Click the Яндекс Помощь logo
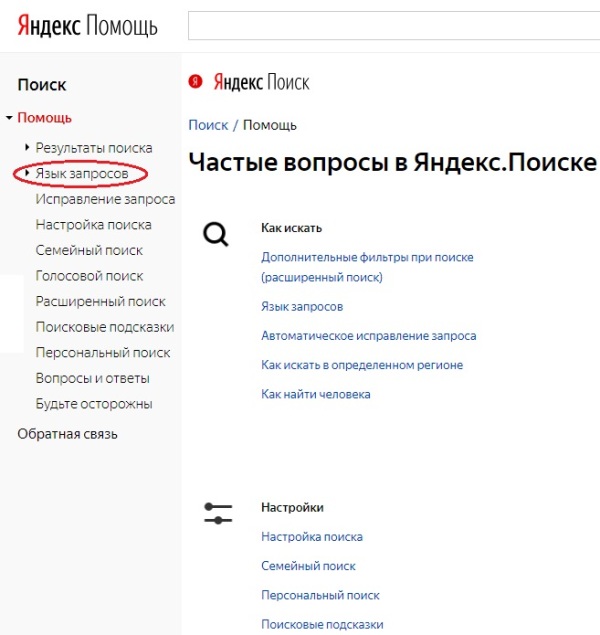Image resolution: width=600 pixels, height=635 pixels. pyautogui.click(x=87, y=26)
